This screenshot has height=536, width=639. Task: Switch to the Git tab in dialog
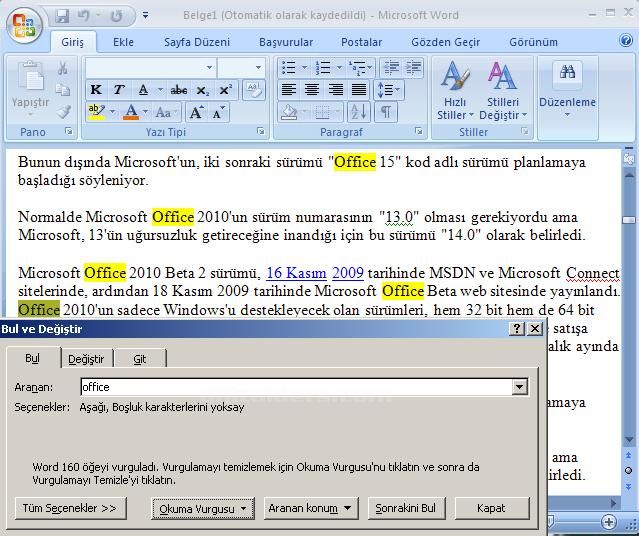point(139,359)
